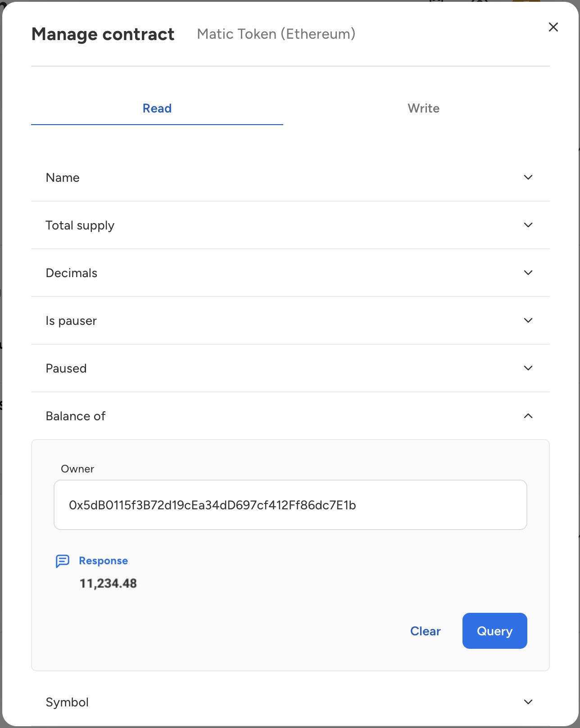Switch to the Write tab
The width and height of the screenshot is (580, 728).
coord(423,108)
